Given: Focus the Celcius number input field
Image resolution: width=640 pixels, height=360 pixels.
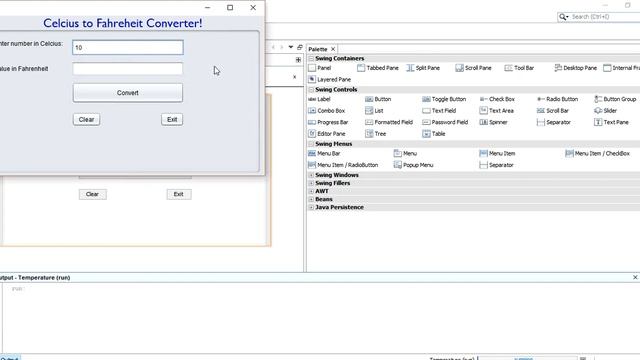Looking at the screenshot, I should (128, 47).
